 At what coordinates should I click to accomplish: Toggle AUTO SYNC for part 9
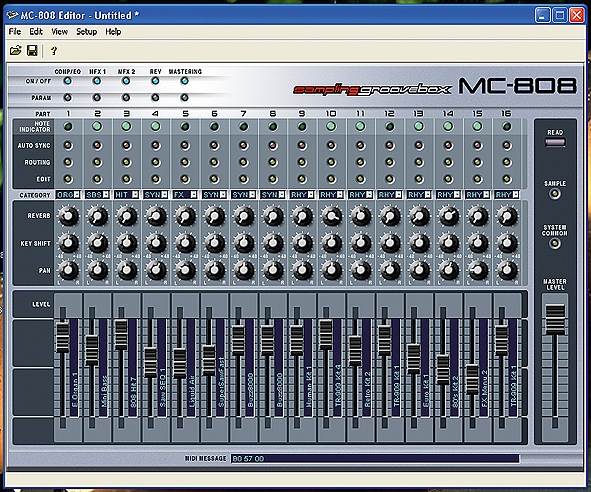tap(302, 145)
